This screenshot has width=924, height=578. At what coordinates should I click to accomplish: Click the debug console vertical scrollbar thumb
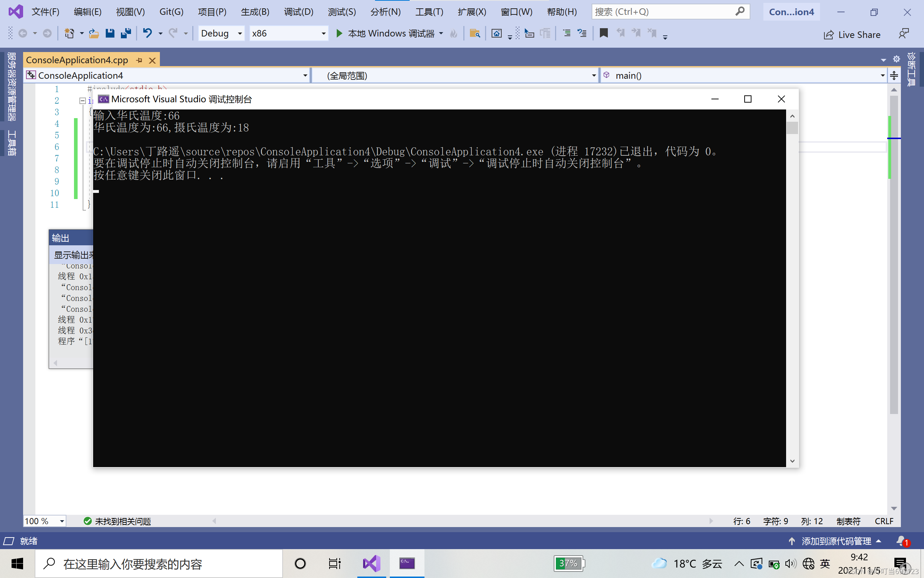click(x=792, y=128)
